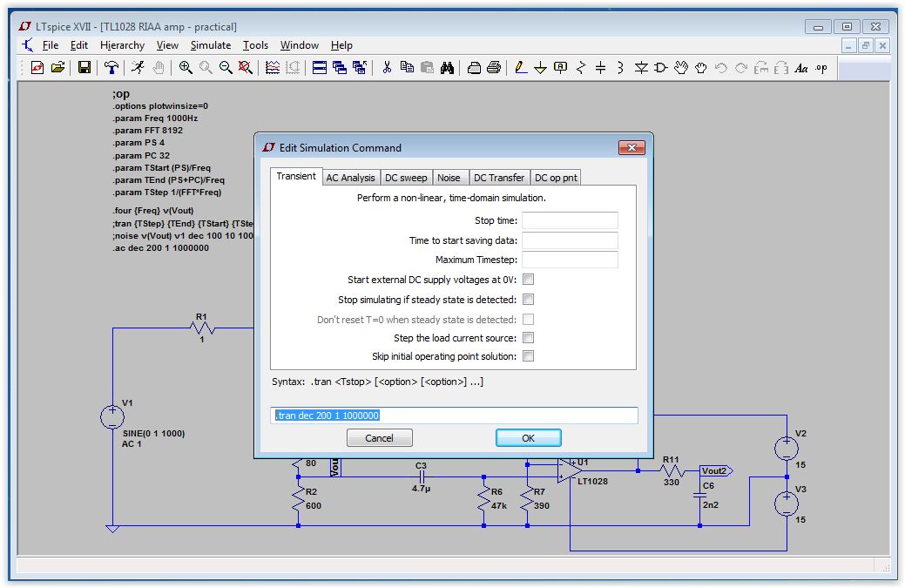This screenshot has height=588, width=905.
Task: Open the Edit menu
Action: click(x=79, y=45)
